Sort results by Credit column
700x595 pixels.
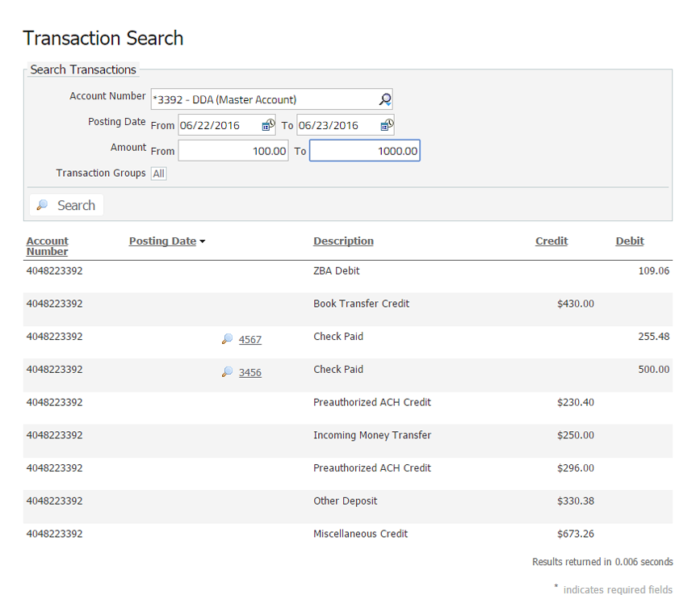551,241
